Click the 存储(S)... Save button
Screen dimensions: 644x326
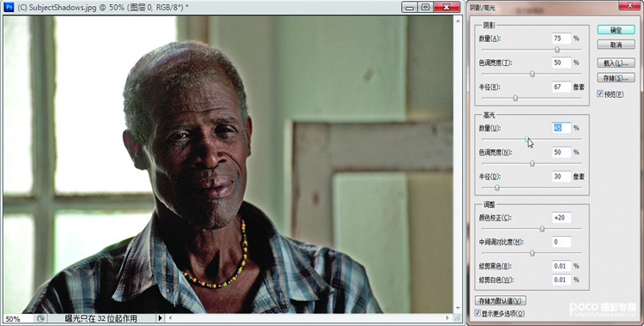(616, 78)
